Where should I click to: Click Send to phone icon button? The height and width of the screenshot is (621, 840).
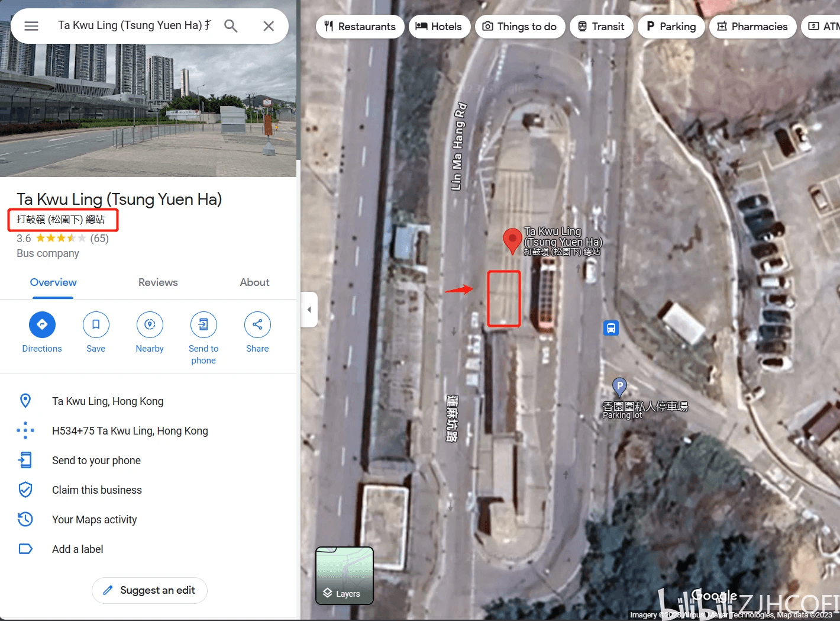(x=203, y=324)
